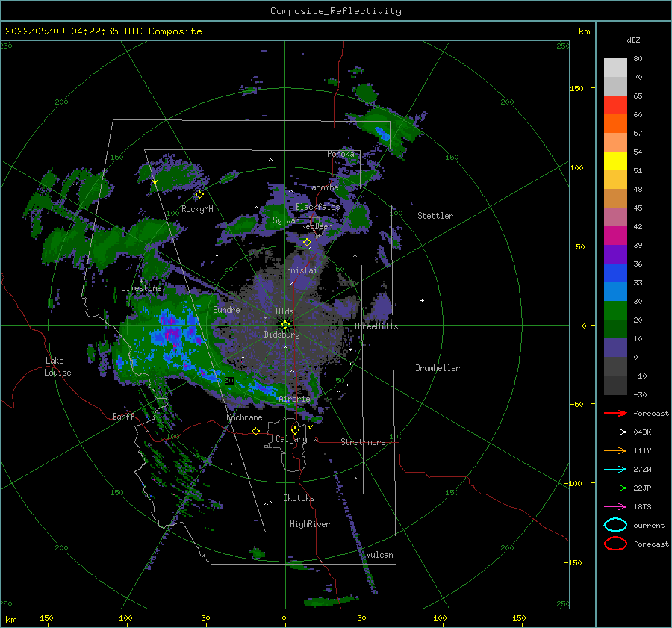Select the bright yellow 51-54 dBZ swatch

coord(615,161)
